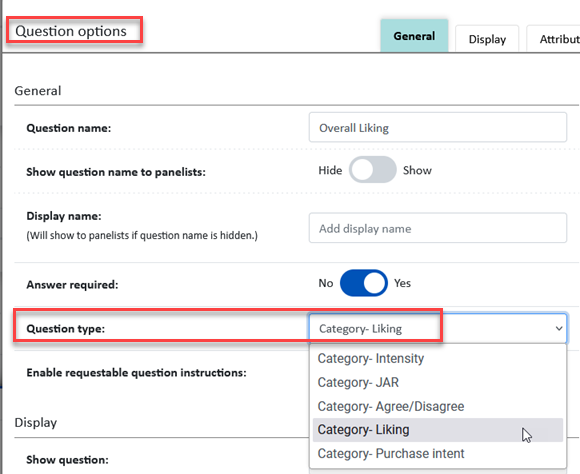This screenshot has width=580, height=474.
Task: Click the Question name input field
Action: coord(438,128)
